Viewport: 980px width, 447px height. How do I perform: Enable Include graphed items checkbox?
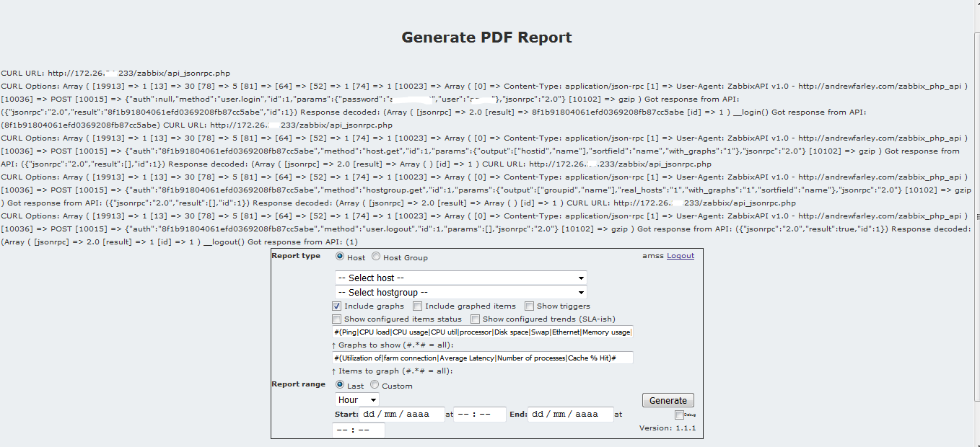(x=417, y=306)
